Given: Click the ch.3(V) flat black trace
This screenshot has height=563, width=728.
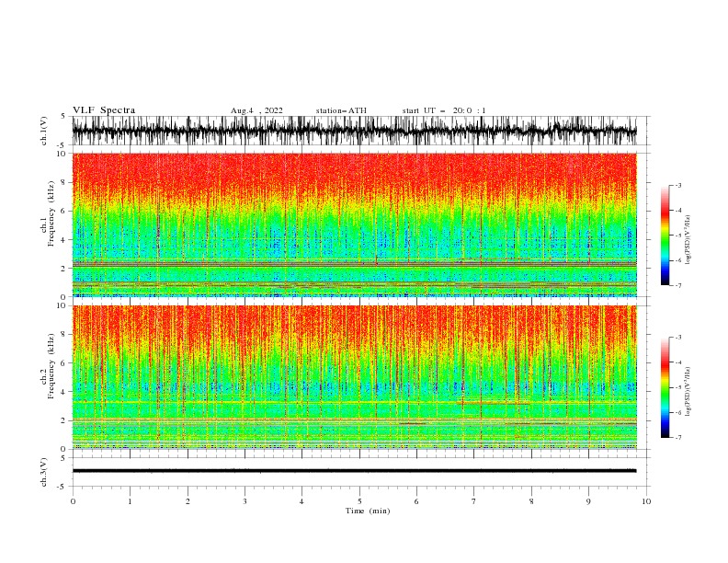Looking at the screenshot, I should point(354,471).
